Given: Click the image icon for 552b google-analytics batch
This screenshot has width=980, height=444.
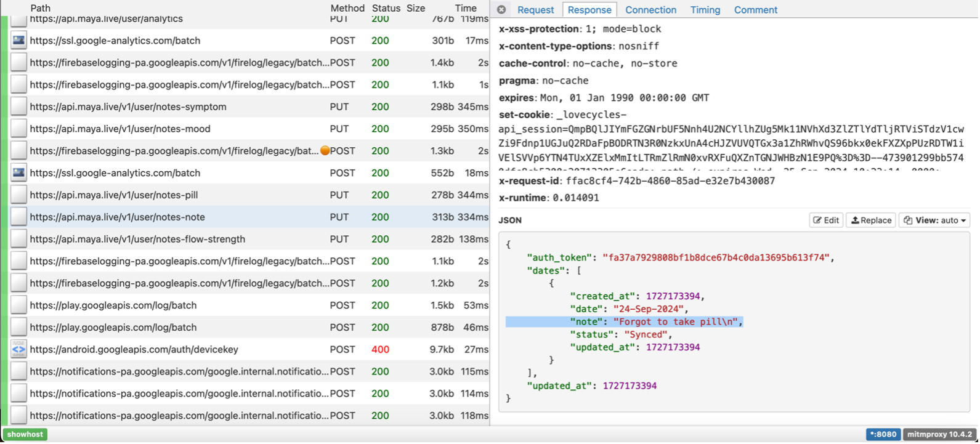Looking at the screenshot, I should coord(19,173).
